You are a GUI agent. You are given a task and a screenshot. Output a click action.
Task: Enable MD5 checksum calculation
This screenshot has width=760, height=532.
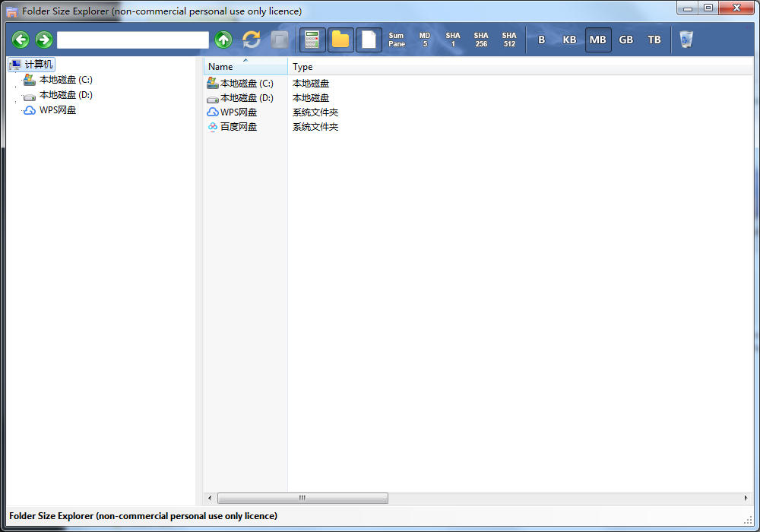coord(425,40)
